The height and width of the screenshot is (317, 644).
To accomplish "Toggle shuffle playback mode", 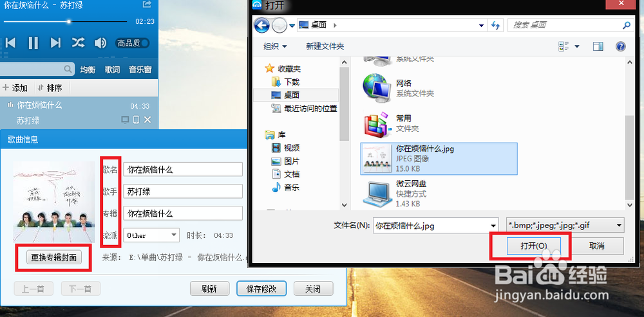I will (78, 42).
